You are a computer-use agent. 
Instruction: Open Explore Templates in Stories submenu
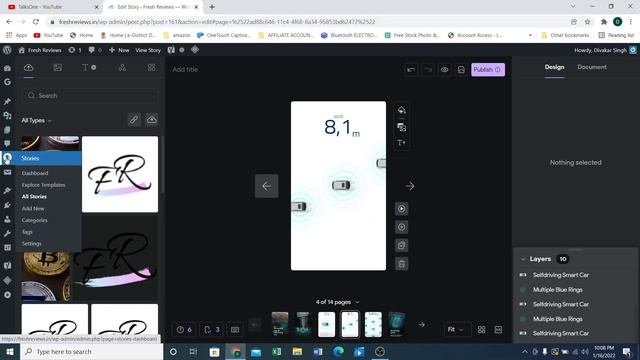click(43, 185)
